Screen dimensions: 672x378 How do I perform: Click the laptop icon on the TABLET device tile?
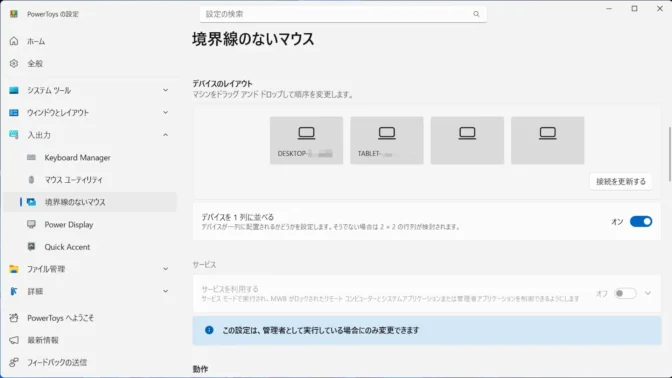[x=387, y=133]
